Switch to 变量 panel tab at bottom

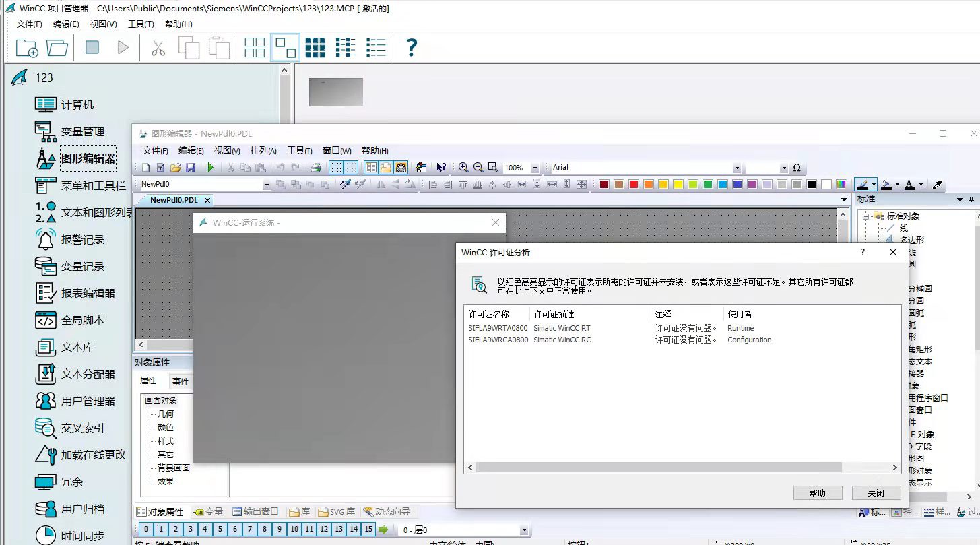click(208, 512)
